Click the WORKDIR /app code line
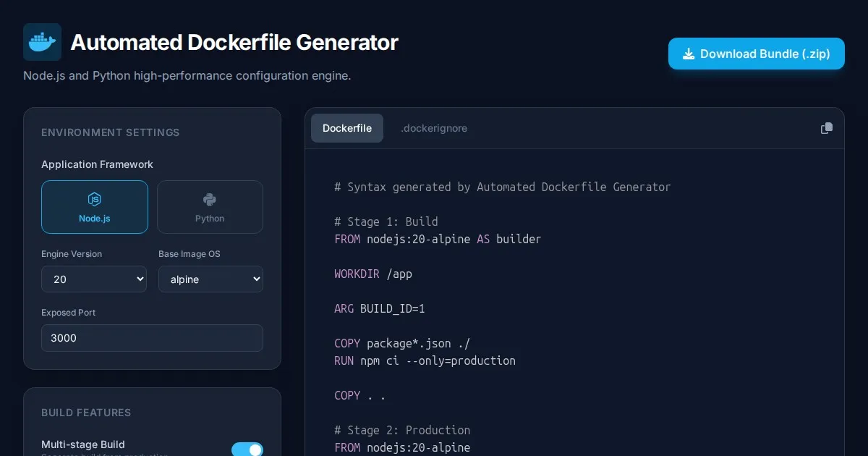868x456 pixels. [373, 274]
